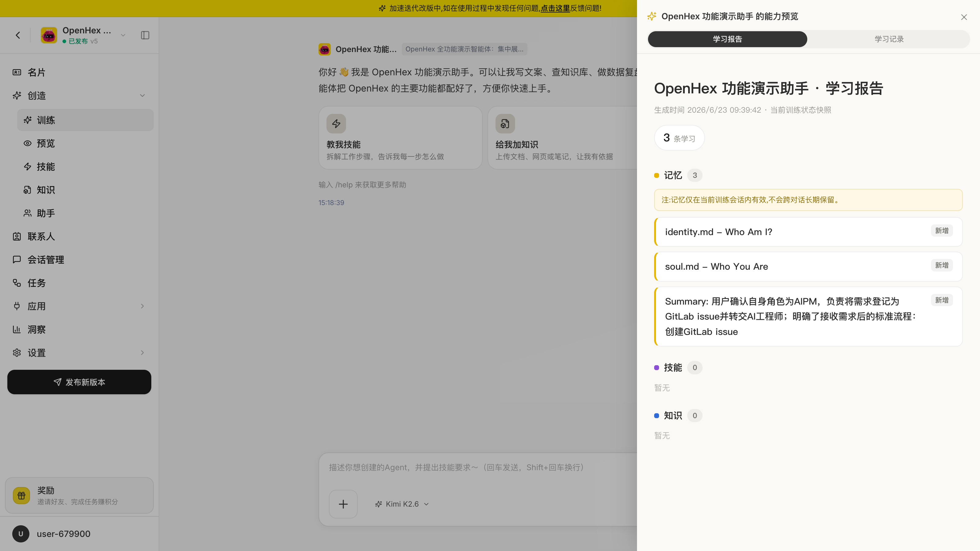Click the sparkle icon in the top banner
The height and width of the screenshot is (551, 980).
(382, 8)
